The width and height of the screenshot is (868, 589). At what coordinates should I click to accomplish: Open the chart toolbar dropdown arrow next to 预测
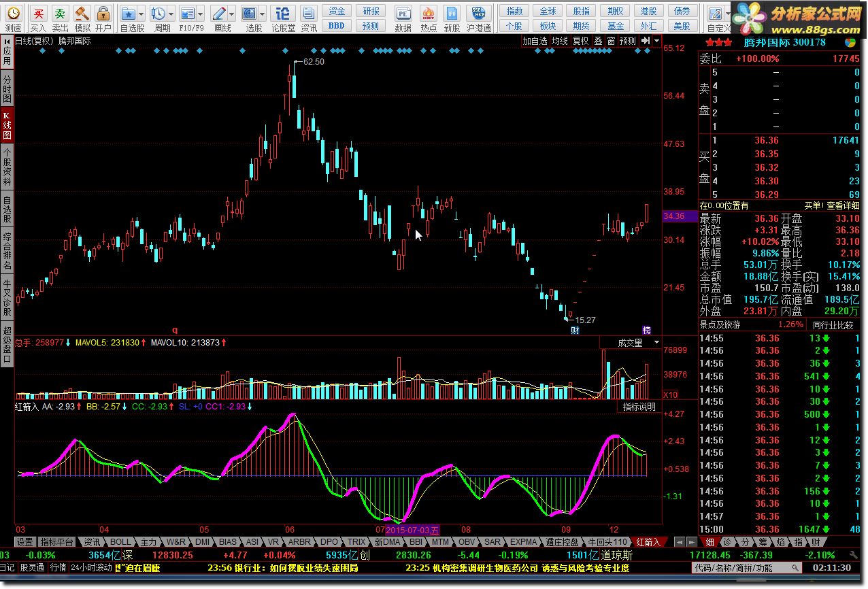pos(656,41)
